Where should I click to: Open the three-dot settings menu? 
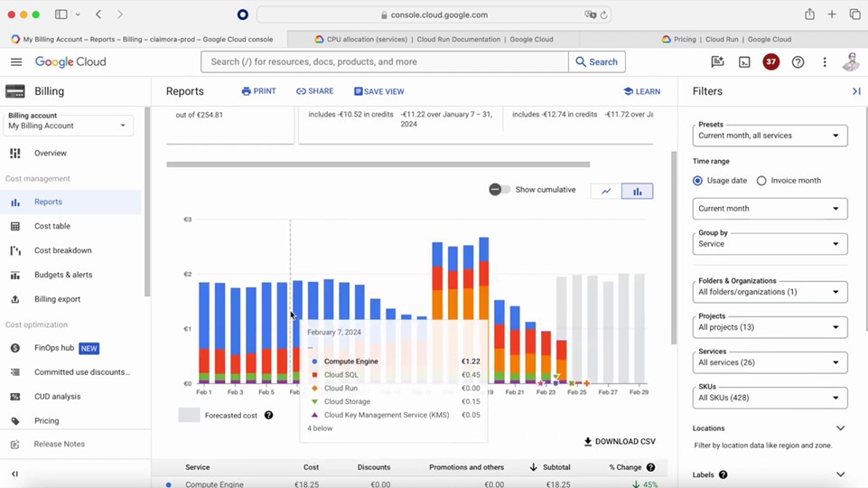point(825,62)
